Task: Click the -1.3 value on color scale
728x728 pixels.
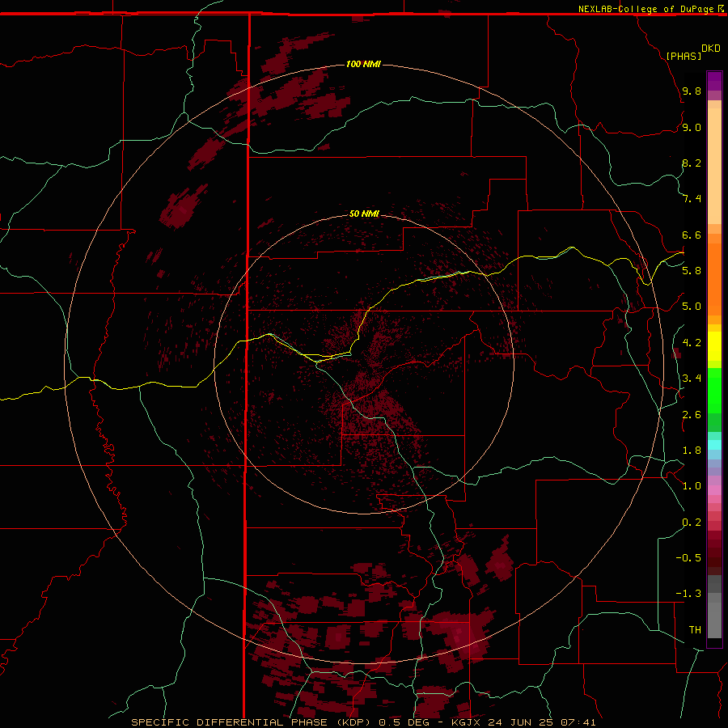Action: pyautogui.click(x=688, y=594)
